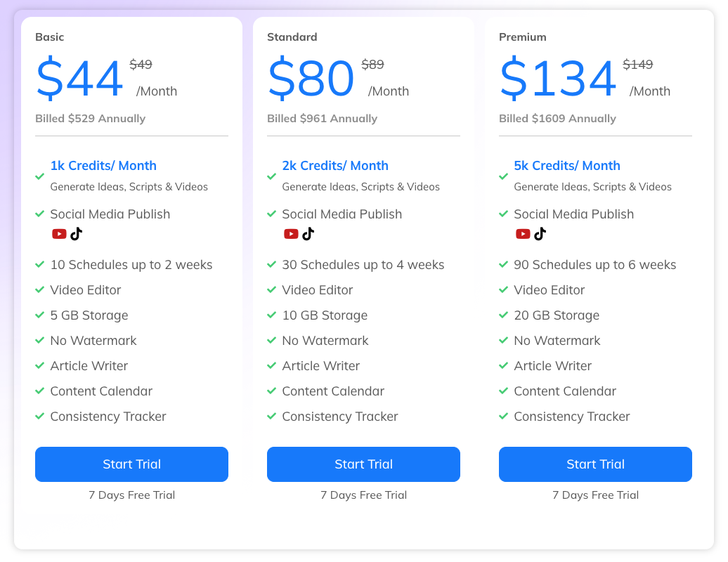Click the 5k Credits/ Month heading
This screenshot has width=728, height=562.
[567, 166]
